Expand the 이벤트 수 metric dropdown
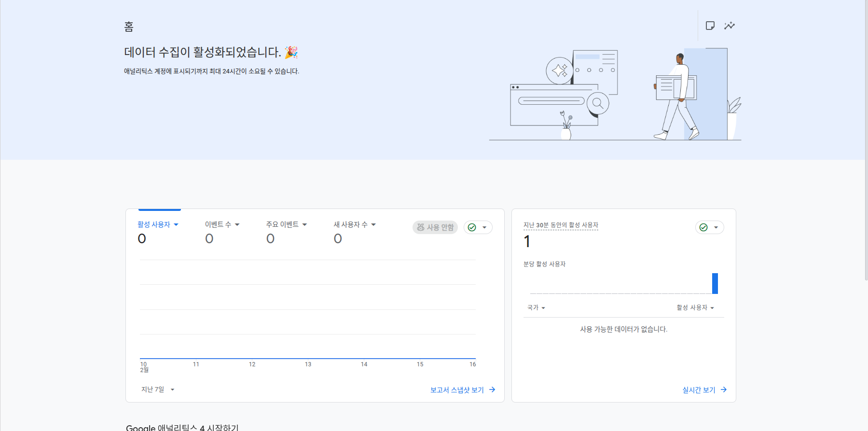Screen dimensions: 868x431 tap(222, 224)
